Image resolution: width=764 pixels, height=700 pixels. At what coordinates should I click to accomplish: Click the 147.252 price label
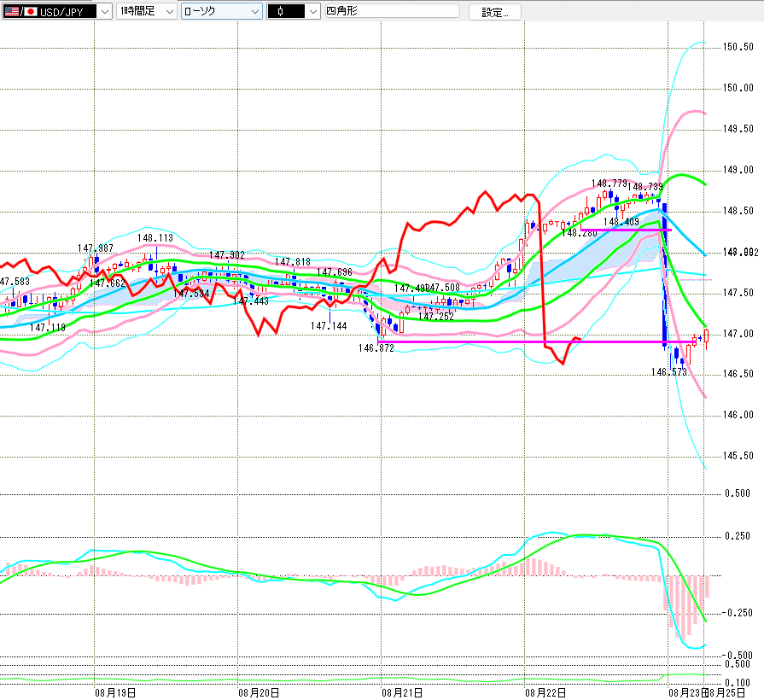[436, 317]
